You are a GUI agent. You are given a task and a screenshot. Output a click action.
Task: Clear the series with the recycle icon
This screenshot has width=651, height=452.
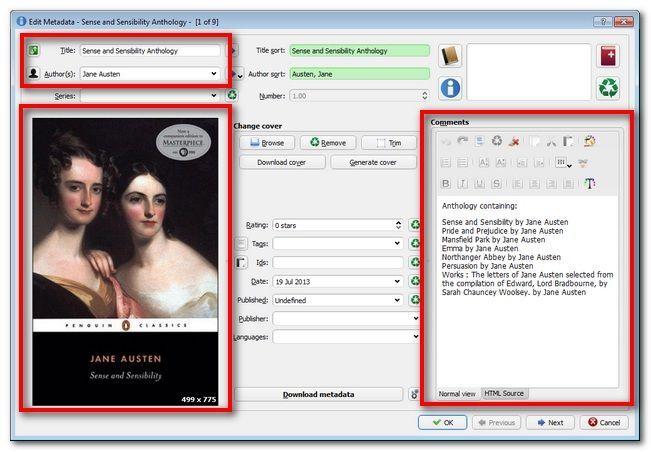click(x=232, y=96)
